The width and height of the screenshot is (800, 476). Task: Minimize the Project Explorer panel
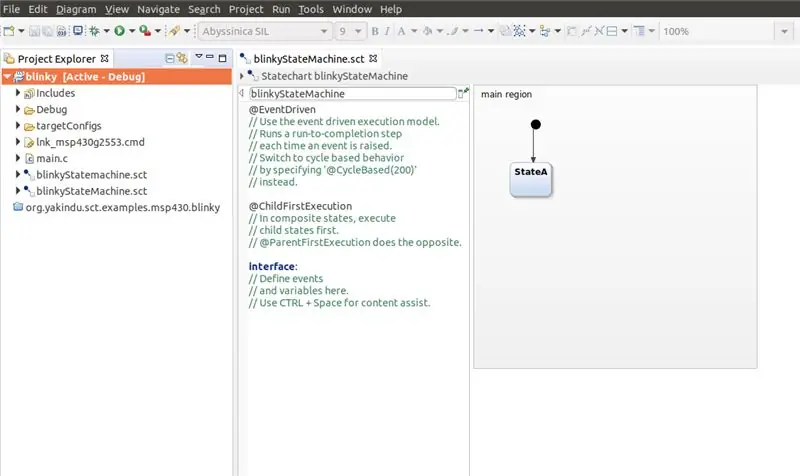coord(210,57)
